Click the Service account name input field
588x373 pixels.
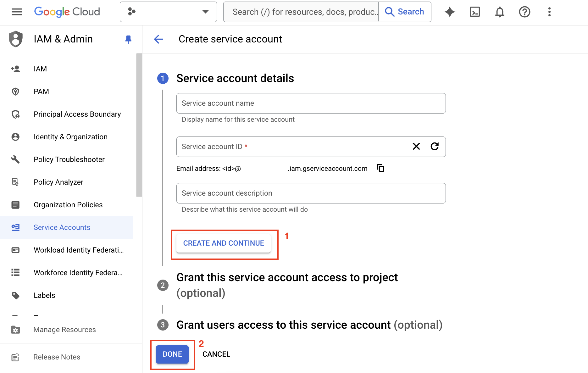tap(311, 103)
